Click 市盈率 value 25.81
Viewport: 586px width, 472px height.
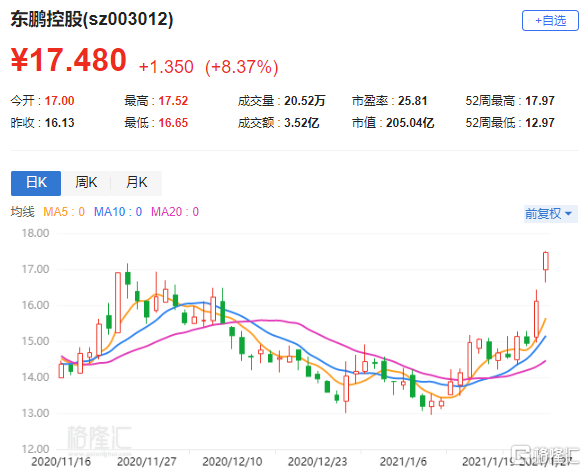412,101
